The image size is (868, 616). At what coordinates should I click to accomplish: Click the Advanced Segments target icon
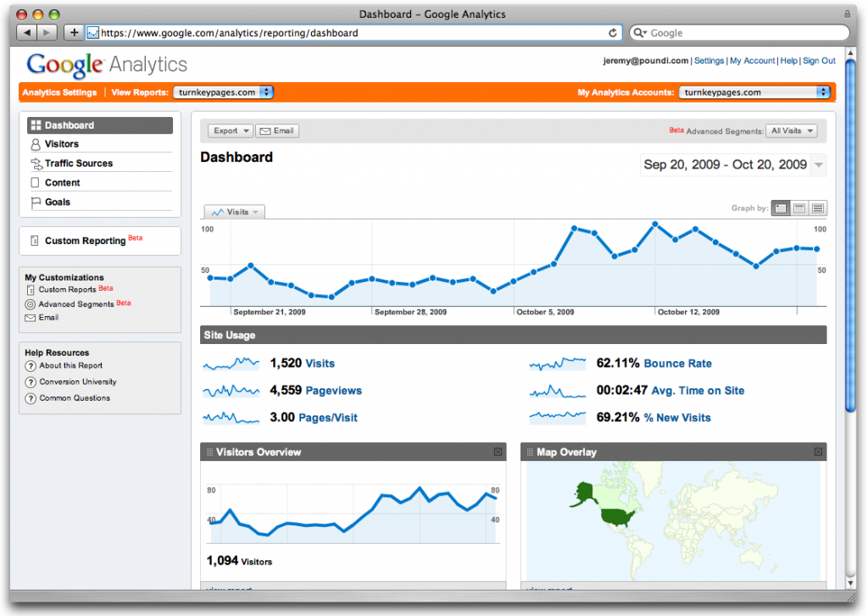[31, 304]
